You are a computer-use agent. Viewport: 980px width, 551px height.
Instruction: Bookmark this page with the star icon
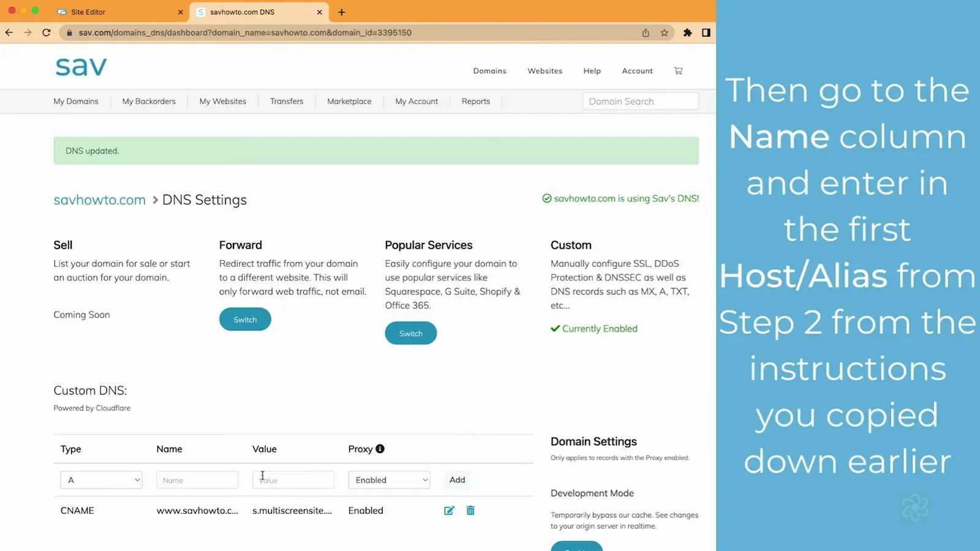click(x=665, y=32)
